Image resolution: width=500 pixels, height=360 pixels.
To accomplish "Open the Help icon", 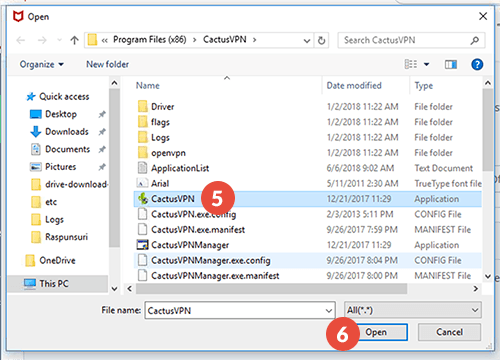I will tap(477, 64).
